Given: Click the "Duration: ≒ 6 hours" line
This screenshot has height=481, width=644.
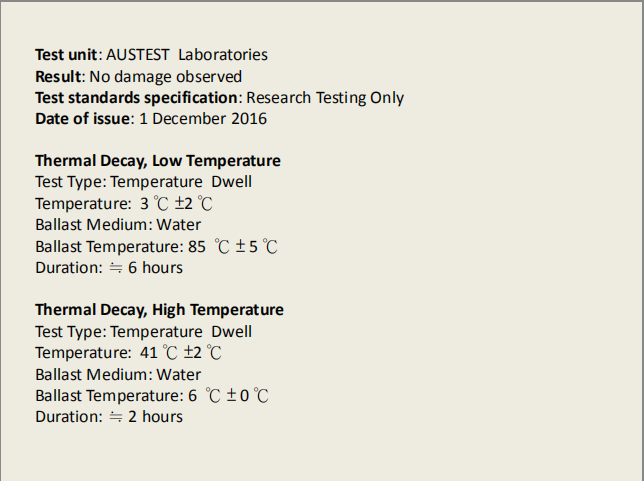Looking at the screenshot, I should tap(109, 268).
